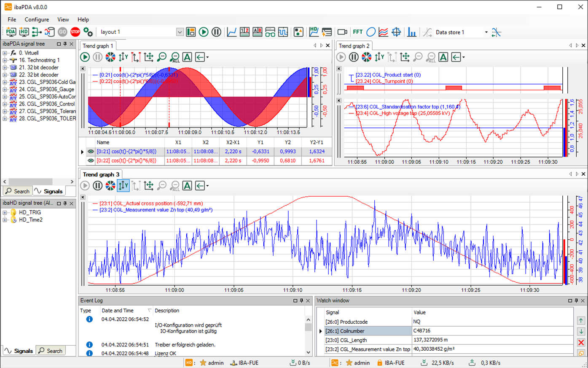Switch to Search tab under ibaPDA signal tree
588x368 pixels.
[18, 191]
